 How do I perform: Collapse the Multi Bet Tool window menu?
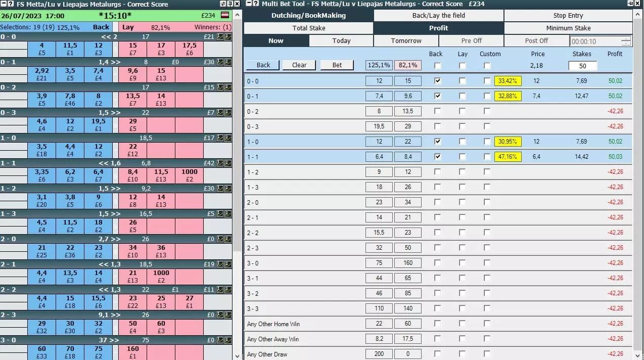tap(248, 4)
